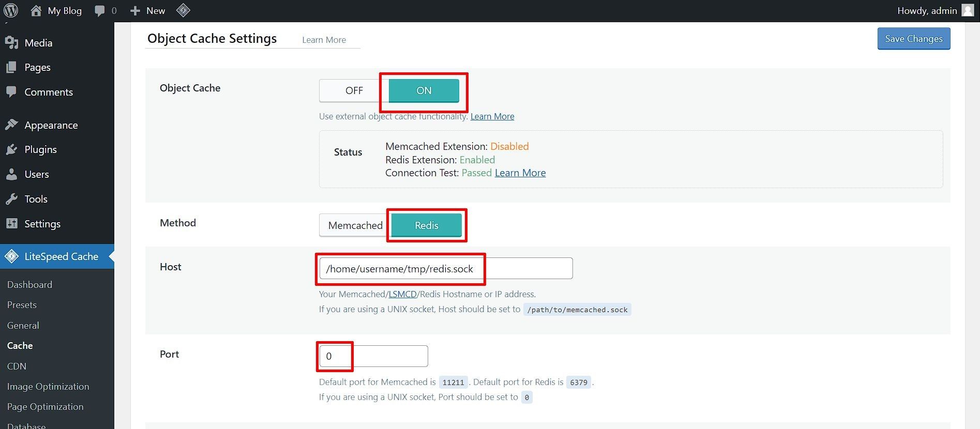Open Plugins via its plug icon
Viewport: 980px width, 429px height.
tap(11, 150)
